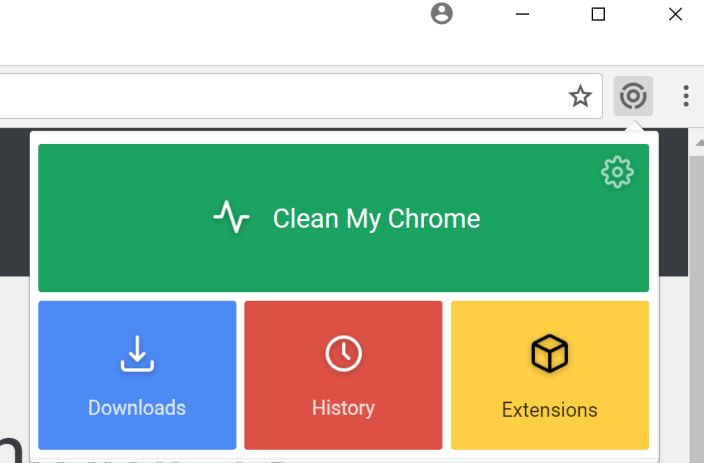Viewport: 704px width, 463px height.
Task: Select the Extensions label
Action: coord(549,410)
